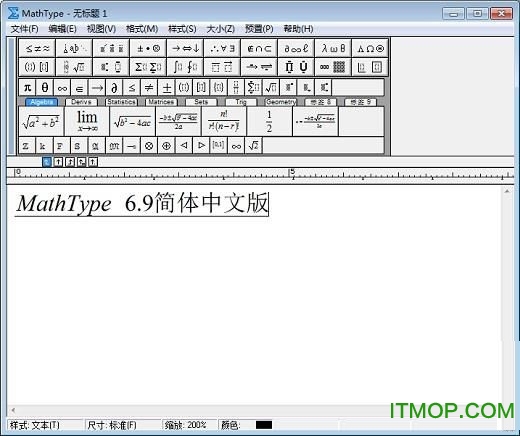The height and width of the screenshot is (436, 520).
Task: Insert the theta symbol from small bar
Action: point(45,88)
